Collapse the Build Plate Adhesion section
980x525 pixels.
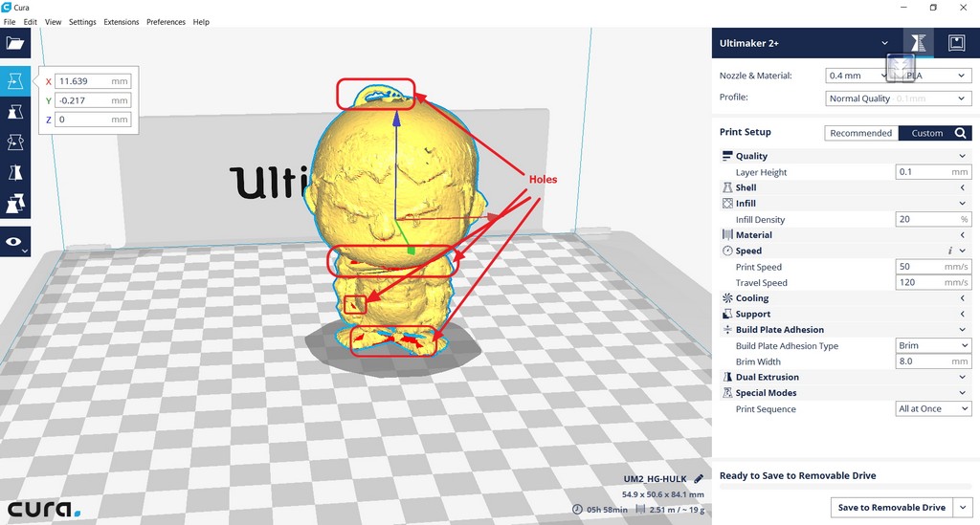click(963, 330)
